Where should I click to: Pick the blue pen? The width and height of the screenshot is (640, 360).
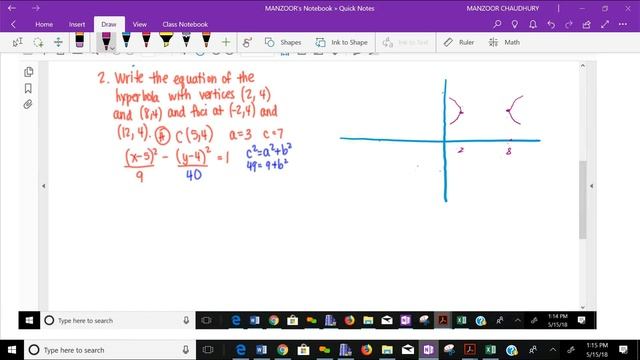[x=126, y=40]
